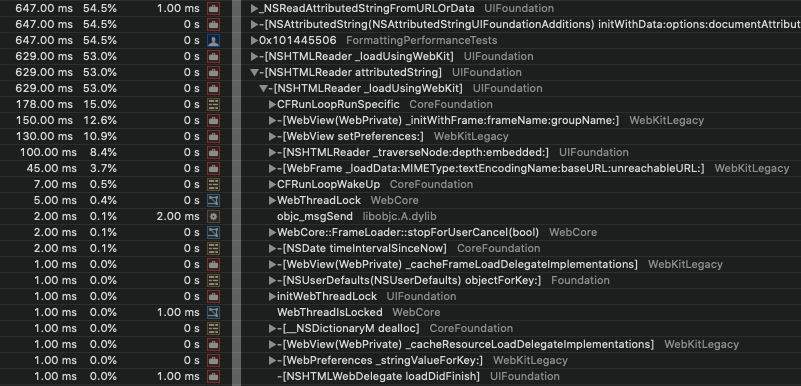Expand NSUserDefaults objectForKey: row

click(273, 280)
